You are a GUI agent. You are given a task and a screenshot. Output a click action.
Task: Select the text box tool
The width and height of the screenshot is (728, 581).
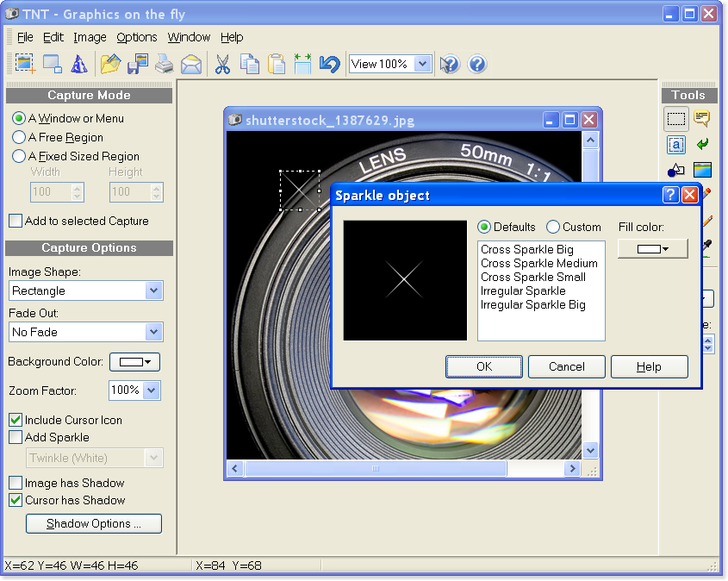(x=676, y=145)
